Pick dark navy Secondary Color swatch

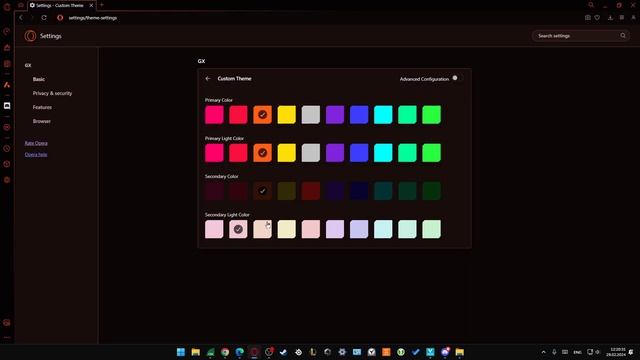click(x=359, y=191)
